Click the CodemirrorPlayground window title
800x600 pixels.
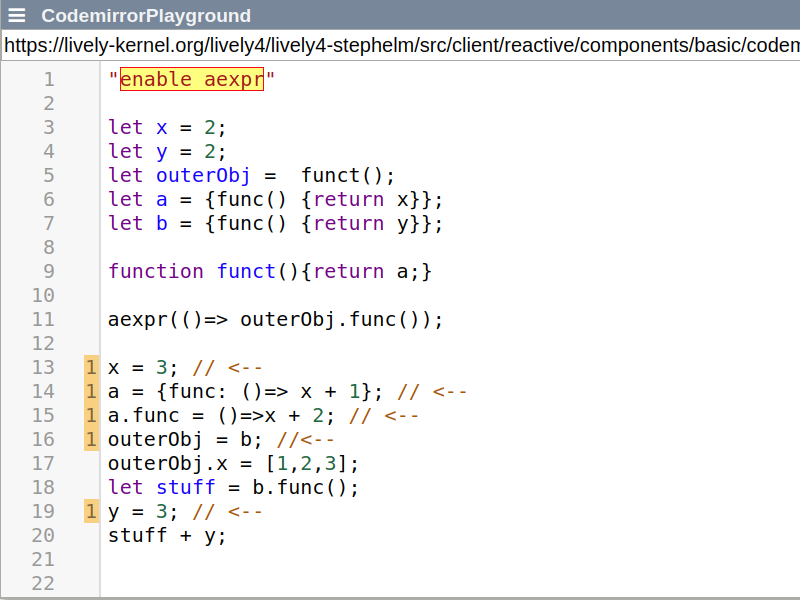click(146, 16)
